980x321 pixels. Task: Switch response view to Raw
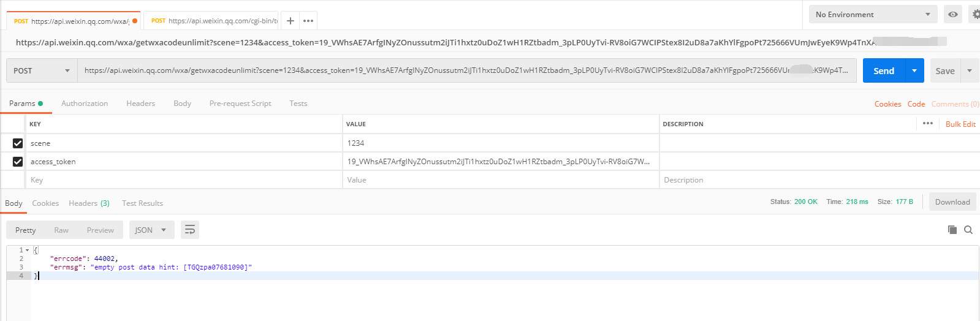coord(61,230)
